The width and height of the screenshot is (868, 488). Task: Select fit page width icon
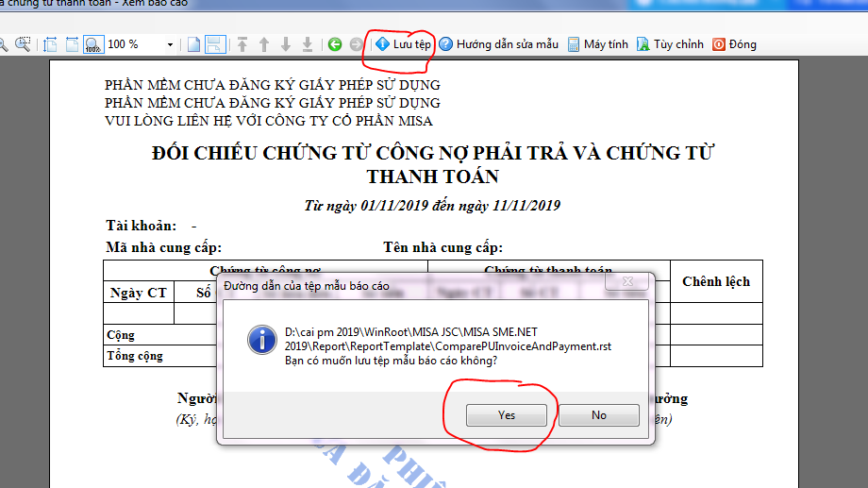(x=72, y=44)
